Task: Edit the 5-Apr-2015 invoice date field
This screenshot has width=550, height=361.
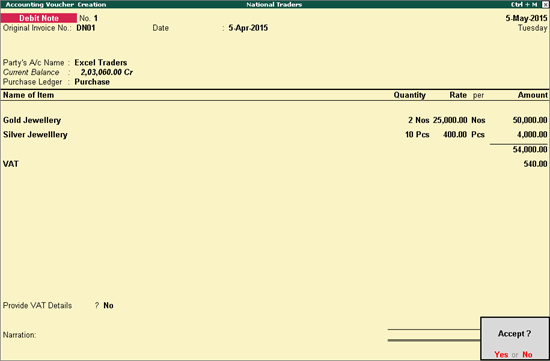Action: point(248,28)
